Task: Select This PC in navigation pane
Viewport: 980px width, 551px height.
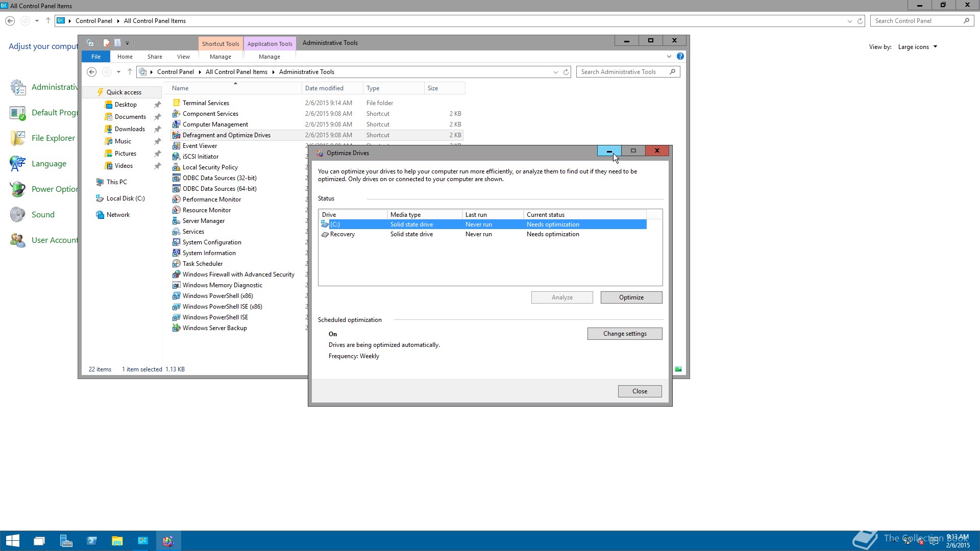Action: click(x=116, y=182)
